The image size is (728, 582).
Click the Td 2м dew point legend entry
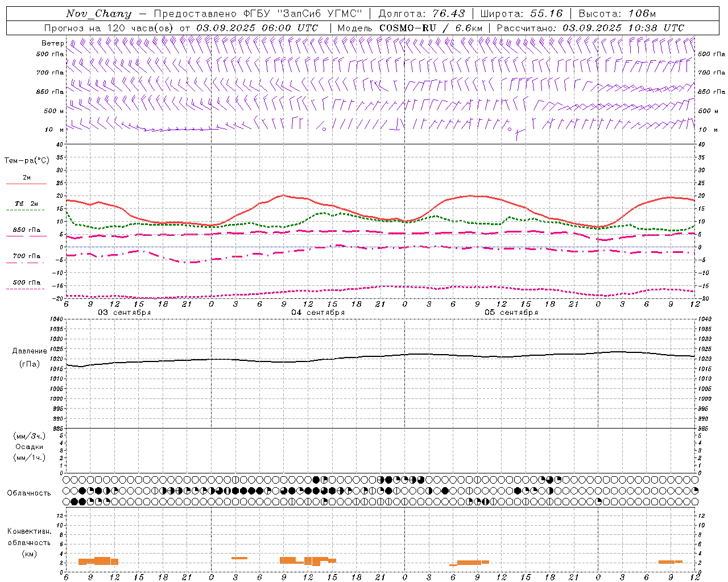27,203
